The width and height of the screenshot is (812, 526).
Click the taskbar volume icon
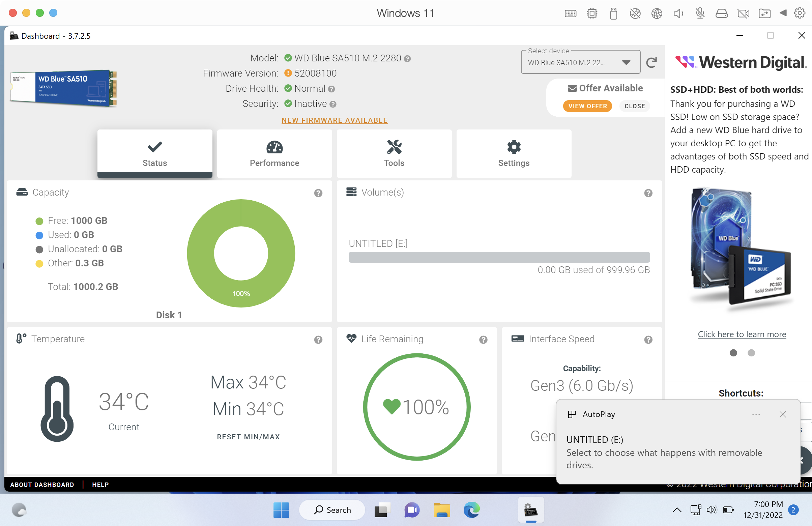coord(712,510)
